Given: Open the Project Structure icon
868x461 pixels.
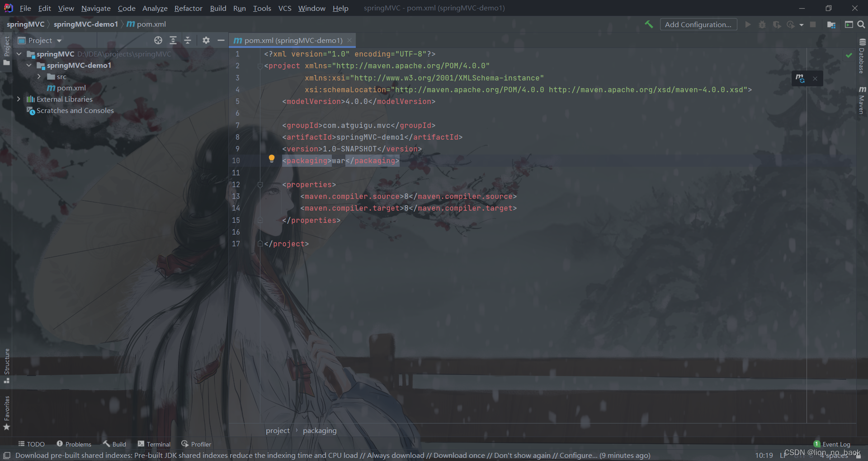Looking at the screenshot, I should (831, 24).
